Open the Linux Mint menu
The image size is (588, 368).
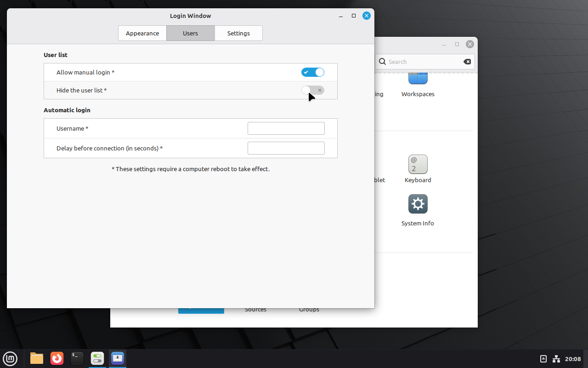[x=10, y=358]
